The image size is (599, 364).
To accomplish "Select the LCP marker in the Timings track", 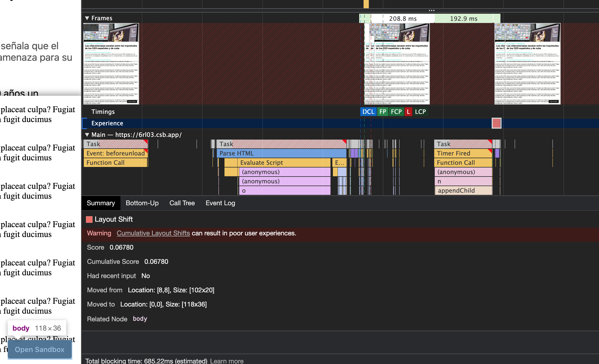I will point(421,112).
